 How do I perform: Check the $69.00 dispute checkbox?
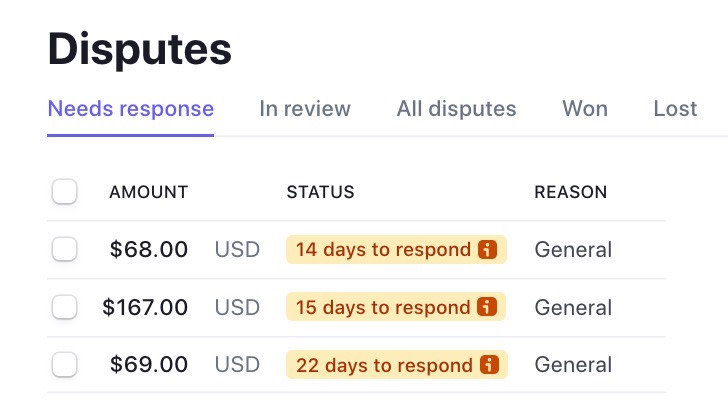coord(65,364)
